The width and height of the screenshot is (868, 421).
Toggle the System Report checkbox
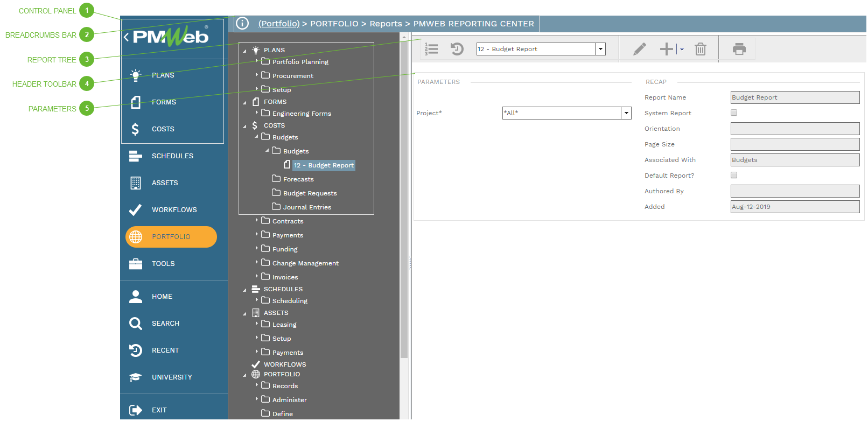pos(733,113)
